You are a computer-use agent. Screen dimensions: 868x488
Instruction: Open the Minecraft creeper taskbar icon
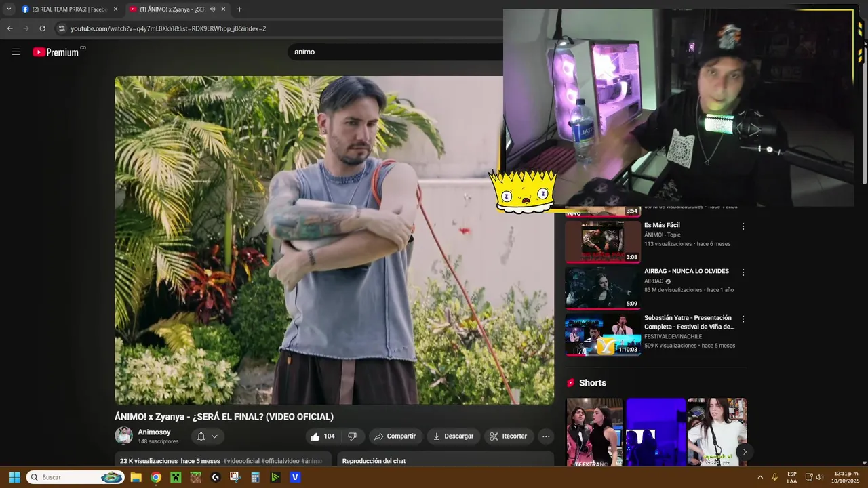tap(176, 477)
